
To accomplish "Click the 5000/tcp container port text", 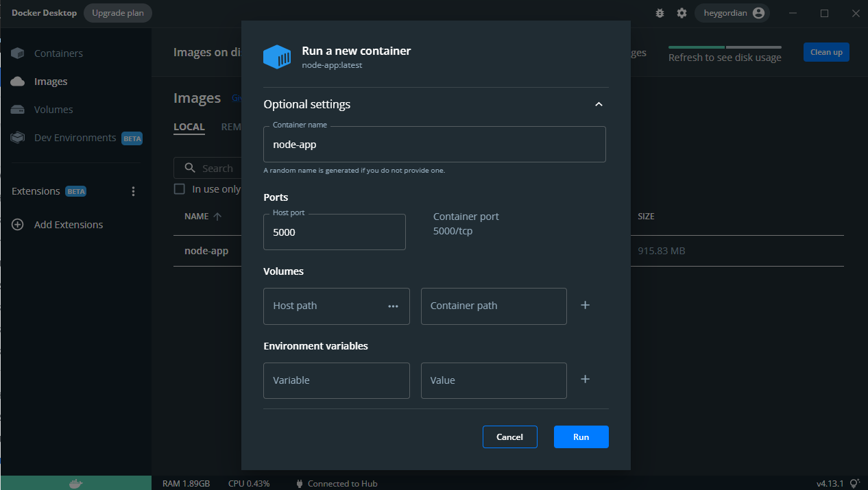I will coord(453,231).
